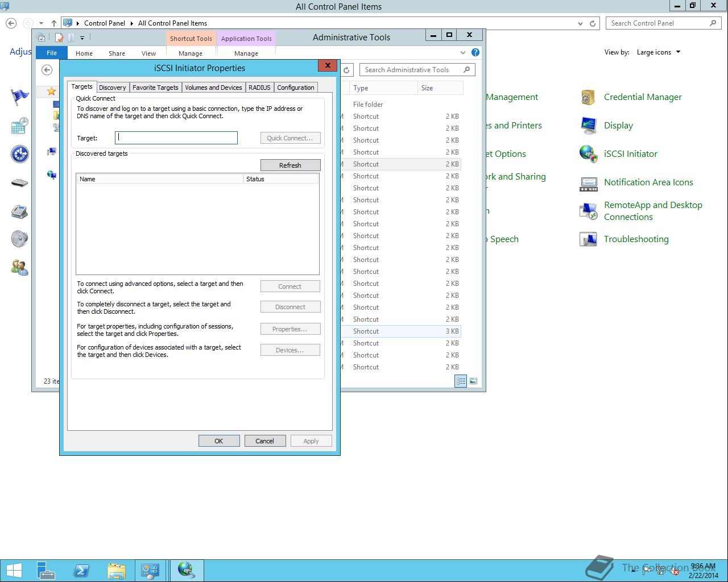The height and width of the screenshot is (582, 728).
Task: Open the Configuration tab
Action: [x=295, y=88]
